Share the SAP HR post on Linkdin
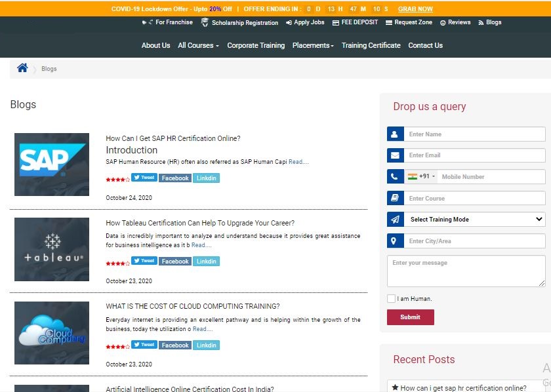Screen dimensions: 551x392 (x=206, y=178)
